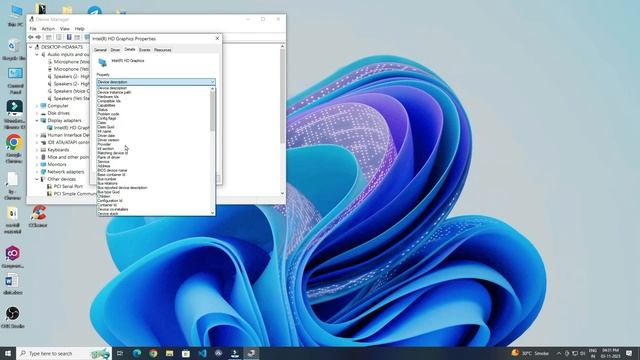Select Driver version in the property list
Image resolution: width=640 pixels, height=360 pixels.
[x=108, y=140]
